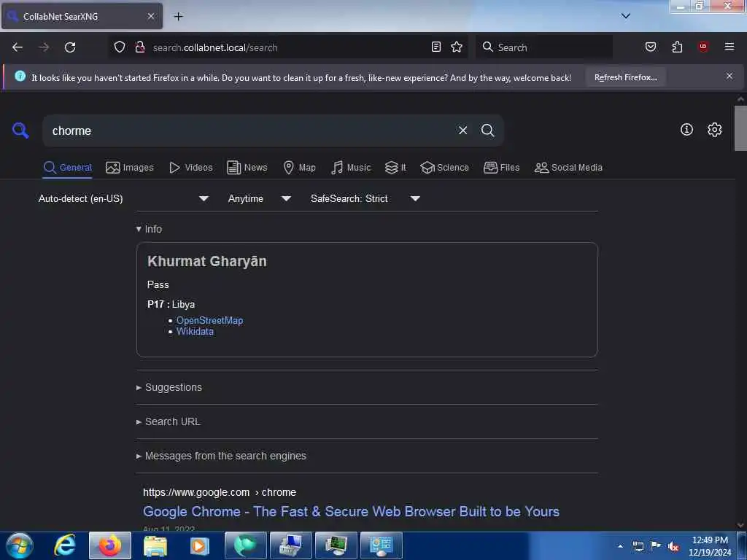Open the media player taskbar icon
Image resolution: width=747 pixels, height=560 pixels.
(200, 545)
